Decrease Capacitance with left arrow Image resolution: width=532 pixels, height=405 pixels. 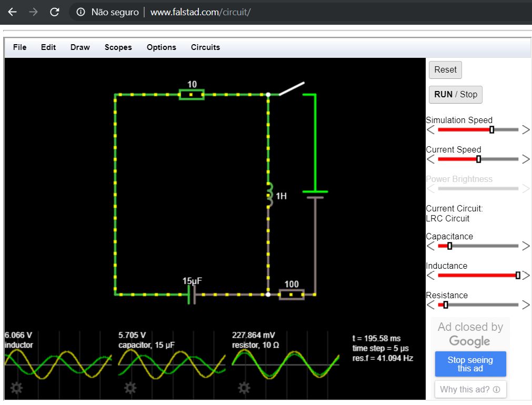click(430, 246)
